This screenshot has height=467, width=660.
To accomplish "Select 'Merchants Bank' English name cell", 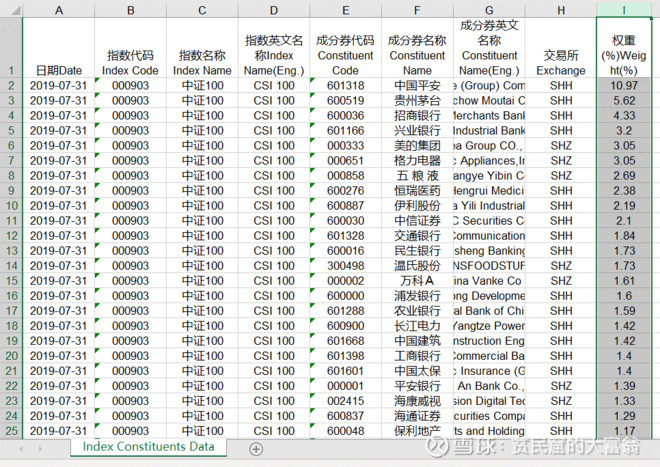I will coord(489,115).
